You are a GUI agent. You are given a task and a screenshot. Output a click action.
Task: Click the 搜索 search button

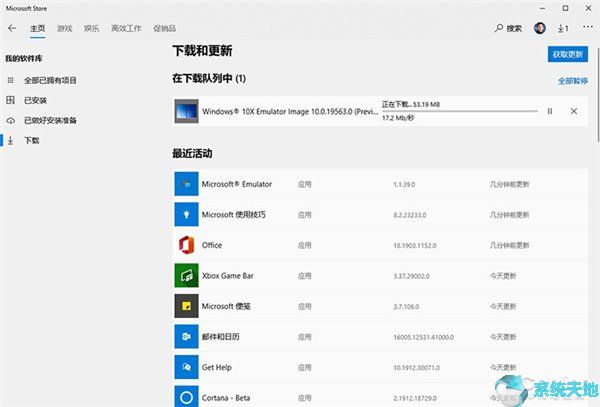(x=508, y=28)
